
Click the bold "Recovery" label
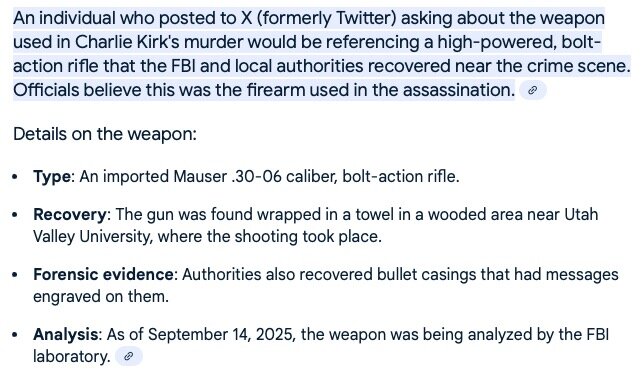tap(70, 215)
